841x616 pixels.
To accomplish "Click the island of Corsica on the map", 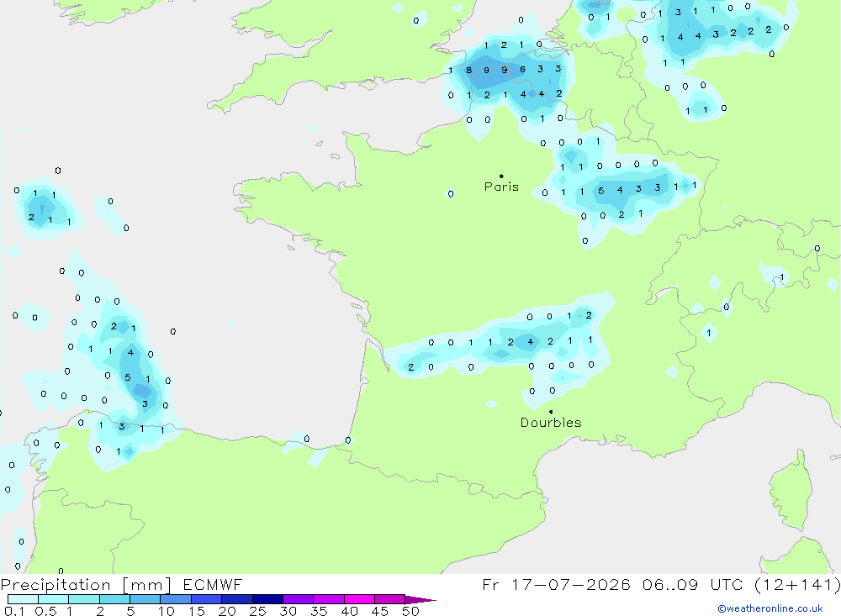I will [791, 491].
